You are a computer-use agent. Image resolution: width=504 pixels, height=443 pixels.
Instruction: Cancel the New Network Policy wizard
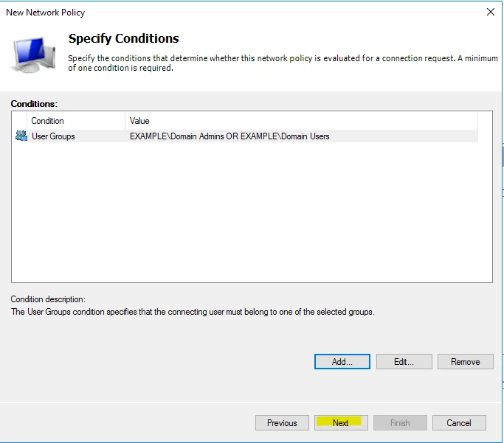click(x=459, y=422)
